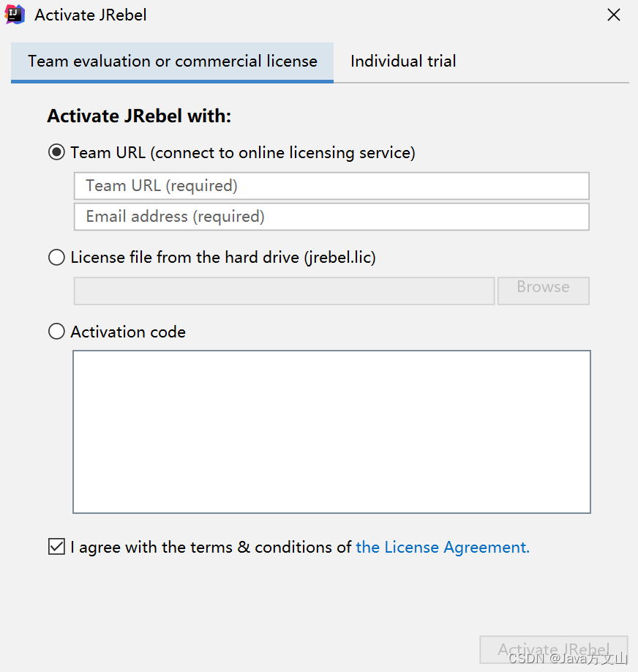Open Team evaluation or commercial license tab
Screen dimensions: 638x672
click(x=173, y=61)
